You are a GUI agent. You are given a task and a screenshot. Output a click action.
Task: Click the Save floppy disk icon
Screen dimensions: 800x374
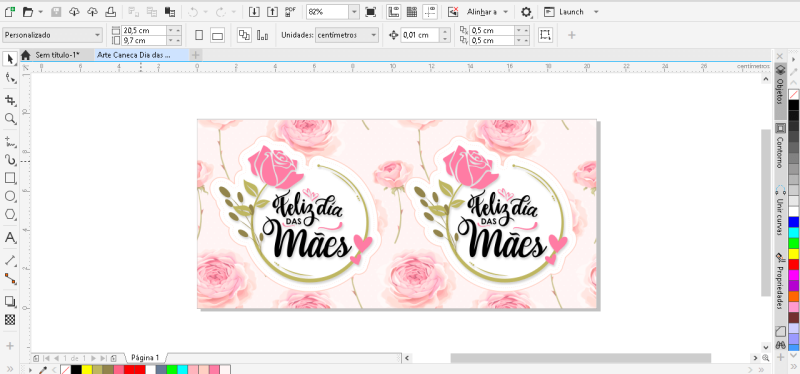click(x=57, y=11)
